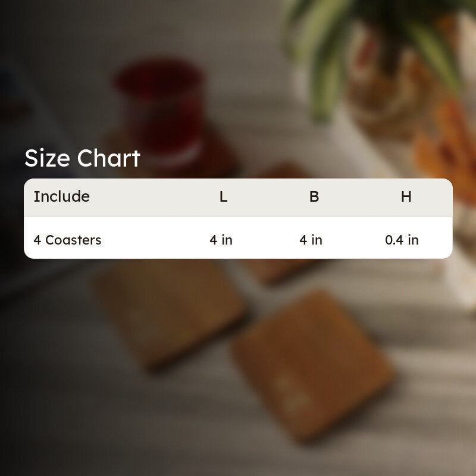Click the size chart table header row
Viewport: 476px width, 476px height.
click(238, 198)
